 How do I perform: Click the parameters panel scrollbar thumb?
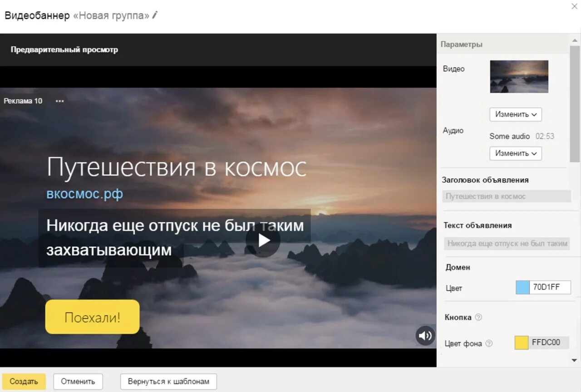[575, 104]
